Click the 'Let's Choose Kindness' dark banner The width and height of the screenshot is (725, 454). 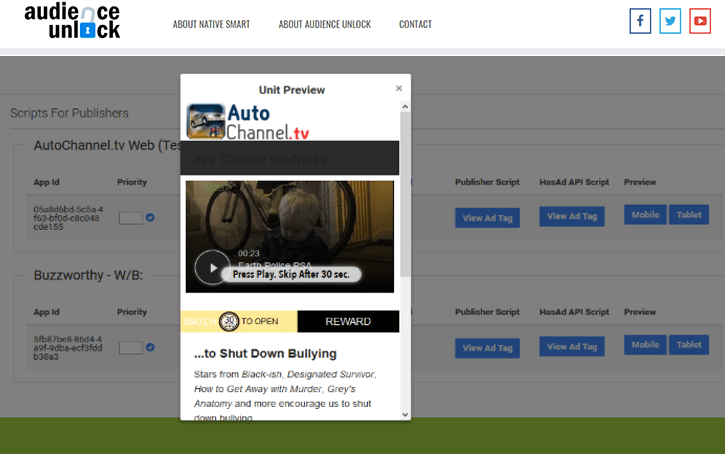[290, 158]
